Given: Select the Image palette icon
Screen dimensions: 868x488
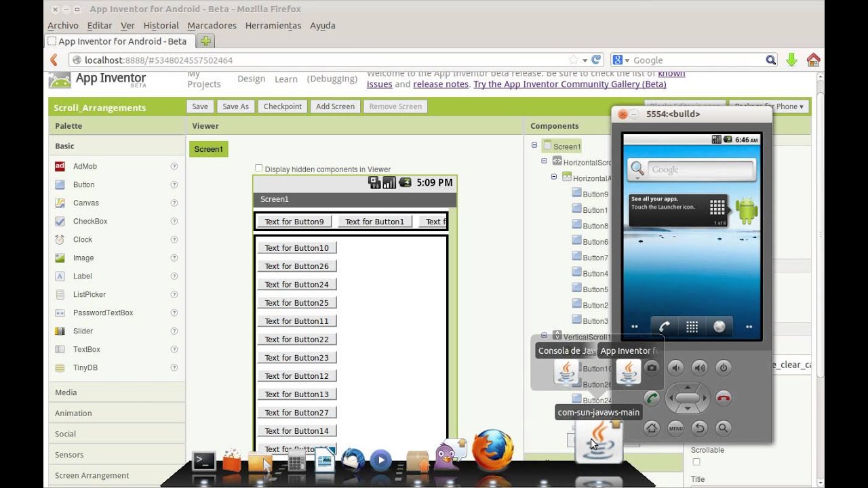Looking at the screenshot, I should pos(60,258).
